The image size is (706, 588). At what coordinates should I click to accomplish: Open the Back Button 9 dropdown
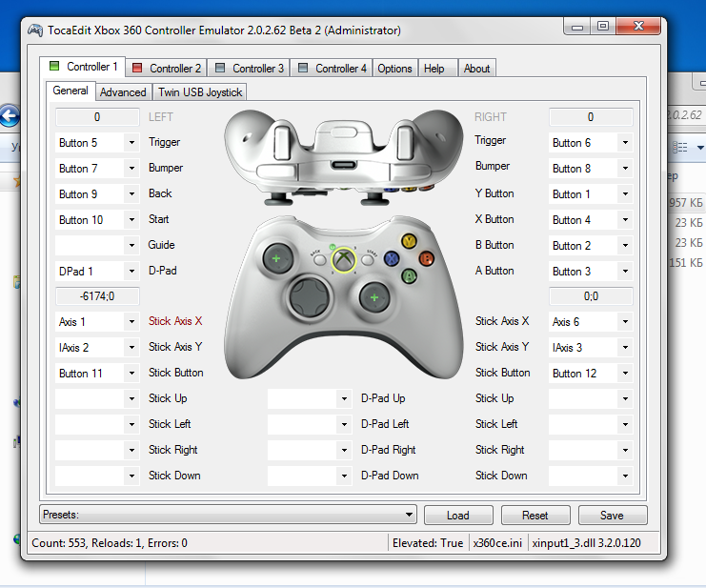(131, 194)
